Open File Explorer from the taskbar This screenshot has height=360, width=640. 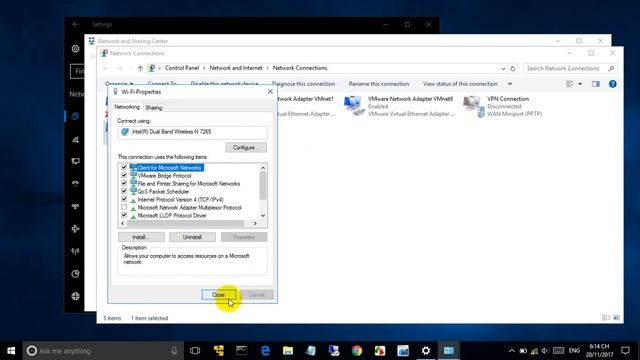pos(288,351)
